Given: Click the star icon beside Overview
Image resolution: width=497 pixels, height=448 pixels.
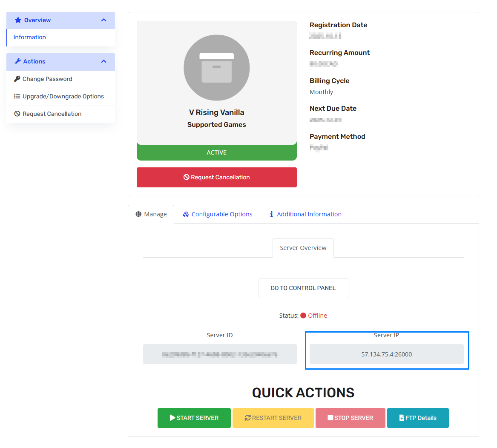Looking at the screenshot, I should tap(18, 20).
